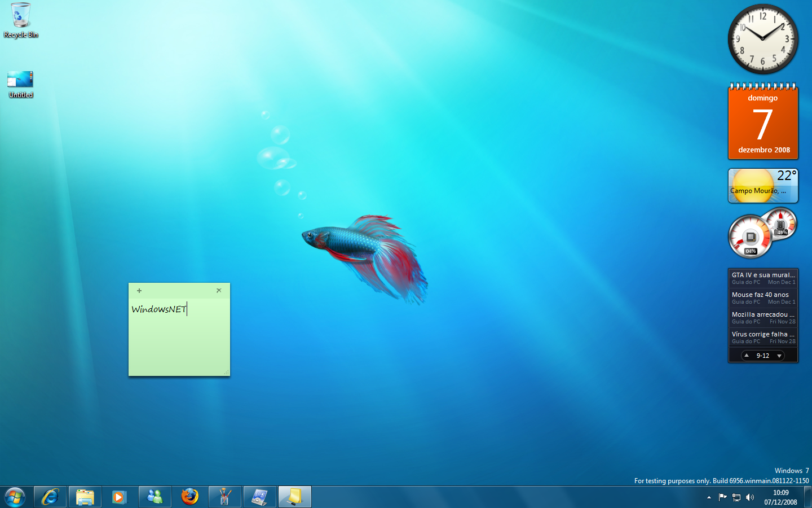The height and width of the screenshot is (508, 812).
Task: Launch Windows Media Player from the taskbar
Action: pyautogui.click(x=119, y=497)
